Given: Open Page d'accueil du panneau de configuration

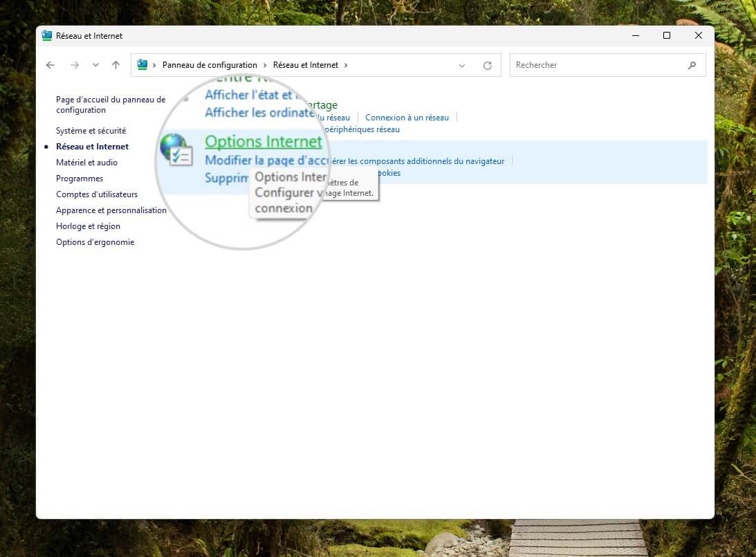Looking at the screenshot, I should tap(111, 104).
